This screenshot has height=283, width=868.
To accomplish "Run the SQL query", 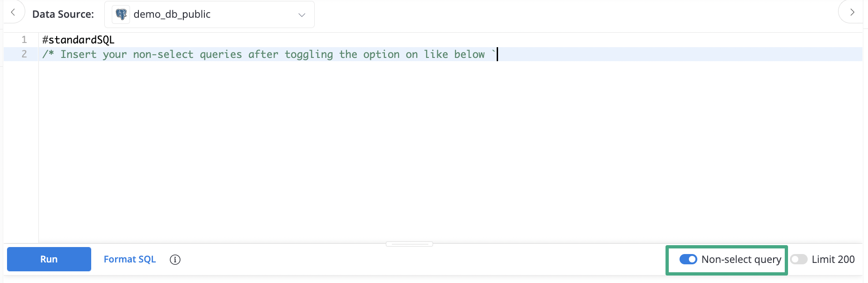I will [49, 259].
